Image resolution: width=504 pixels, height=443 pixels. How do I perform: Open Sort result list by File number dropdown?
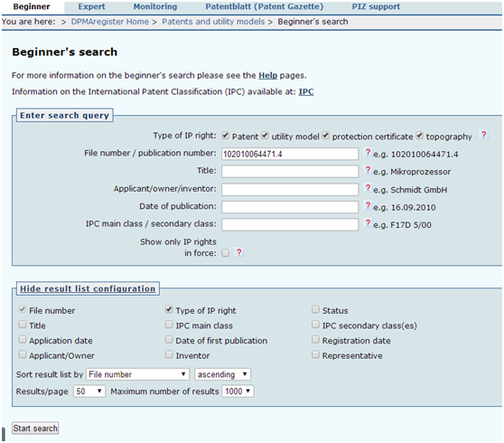coord(137,374)
